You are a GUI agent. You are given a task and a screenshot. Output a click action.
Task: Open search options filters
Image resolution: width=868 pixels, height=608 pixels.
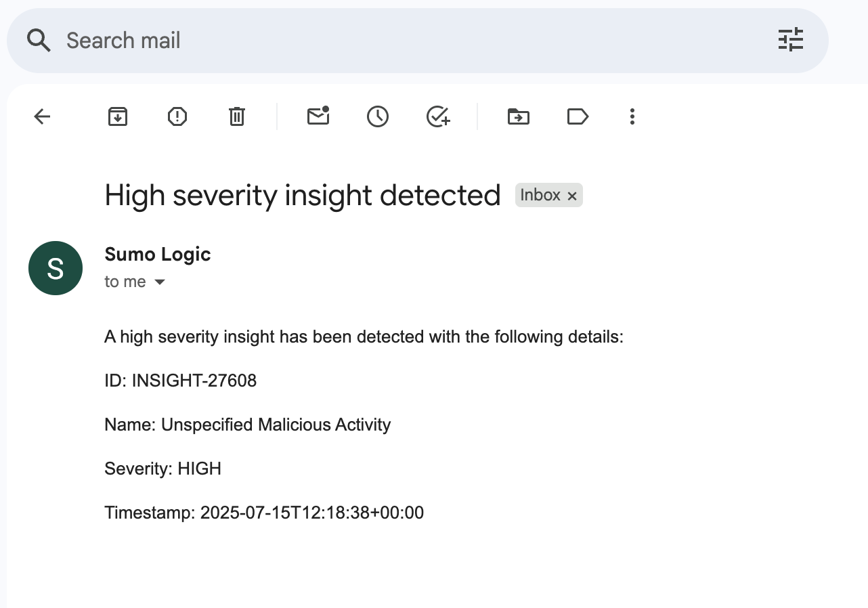[x=790, y=40]
